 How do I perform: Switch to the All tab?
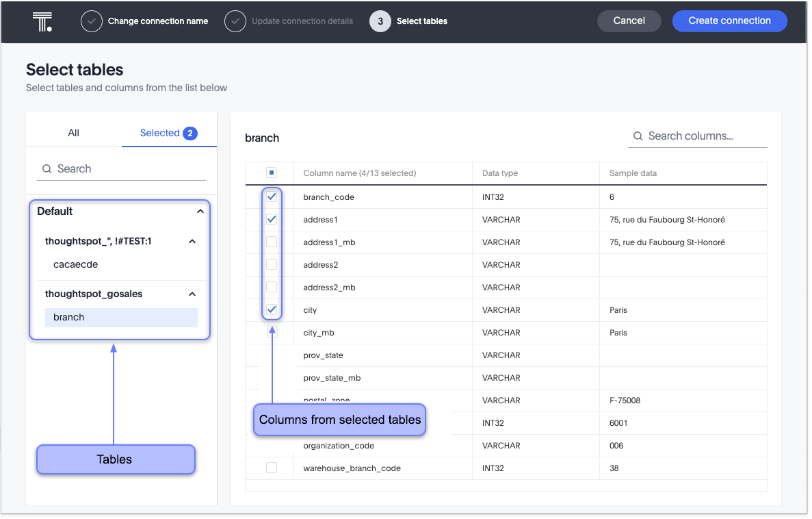(x=73, y=133)
